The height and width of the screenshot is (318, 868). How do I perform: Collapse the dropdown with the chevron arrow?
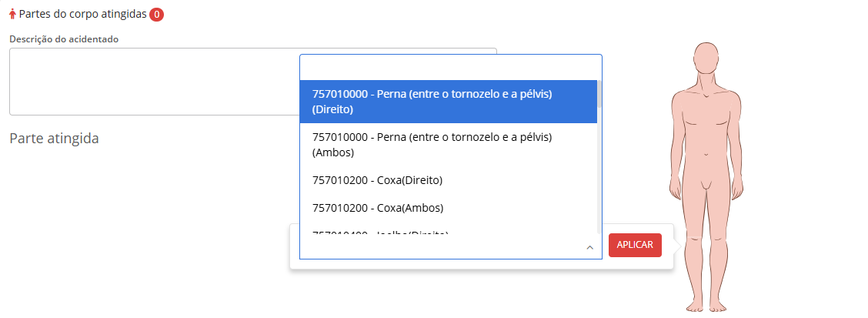[x=589, y=248]
